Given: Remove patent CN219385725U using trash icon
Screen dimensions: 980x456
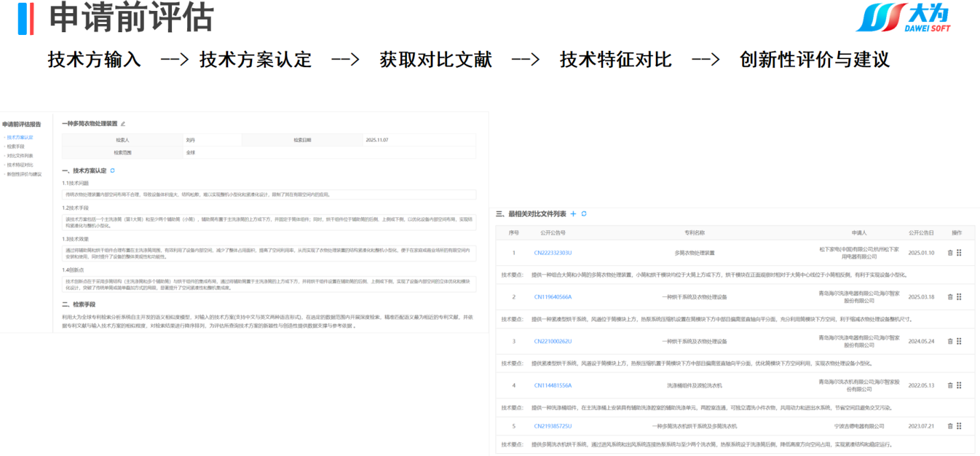Looking at the screenshot, I should click(950, 426).
